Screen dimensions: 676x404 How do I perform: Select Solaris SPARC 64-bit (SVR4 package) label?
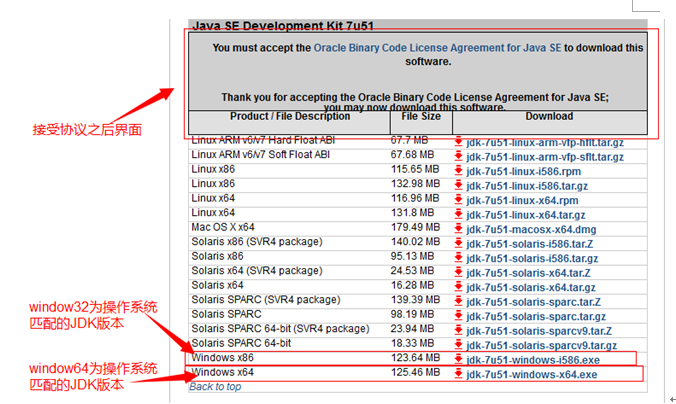point(280,329)
